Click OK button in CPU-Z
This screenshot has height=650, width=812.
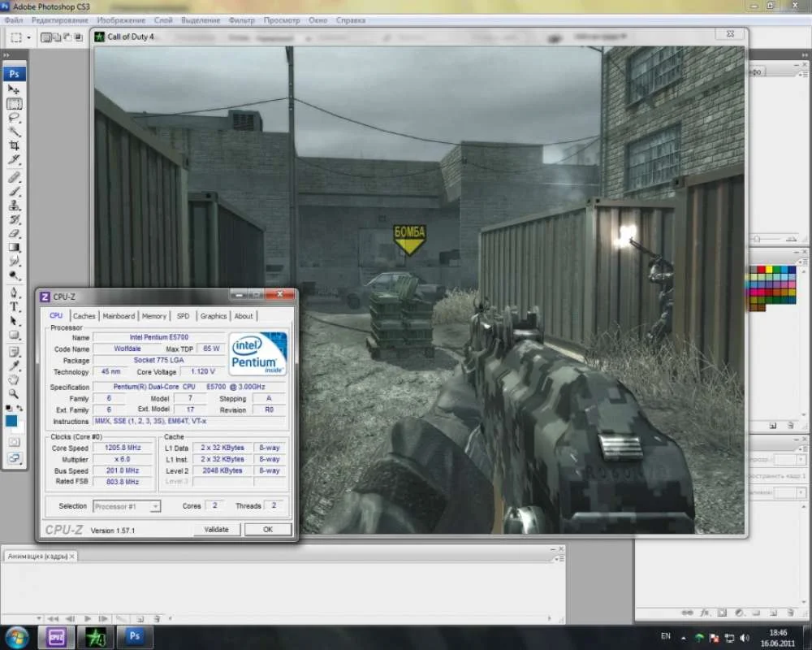click(x=268, y=529)
